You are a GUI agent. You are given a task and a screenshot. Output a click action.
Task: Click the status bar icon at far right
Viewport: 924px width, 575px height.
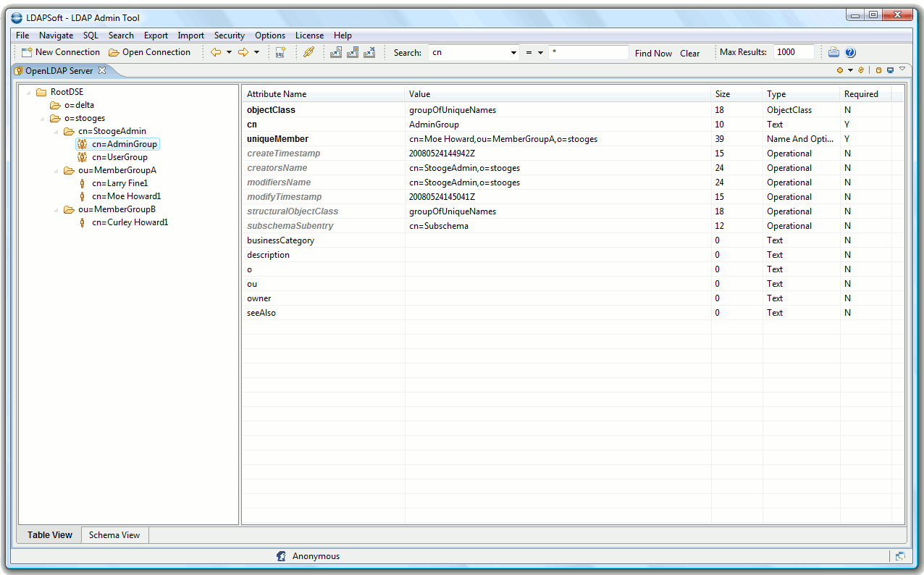pos(900,556)
